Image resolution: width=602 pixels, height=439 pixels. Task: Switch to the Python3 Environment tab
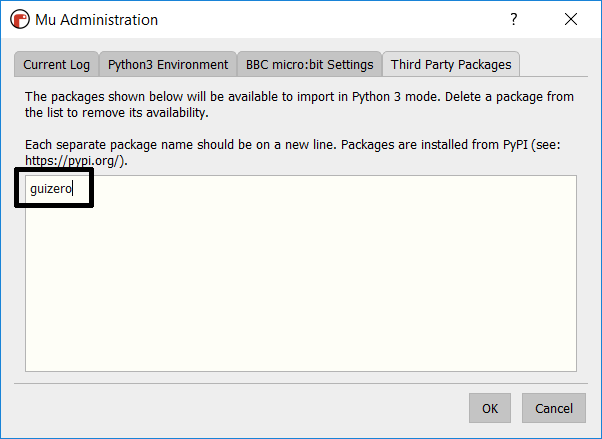[168, 65]
